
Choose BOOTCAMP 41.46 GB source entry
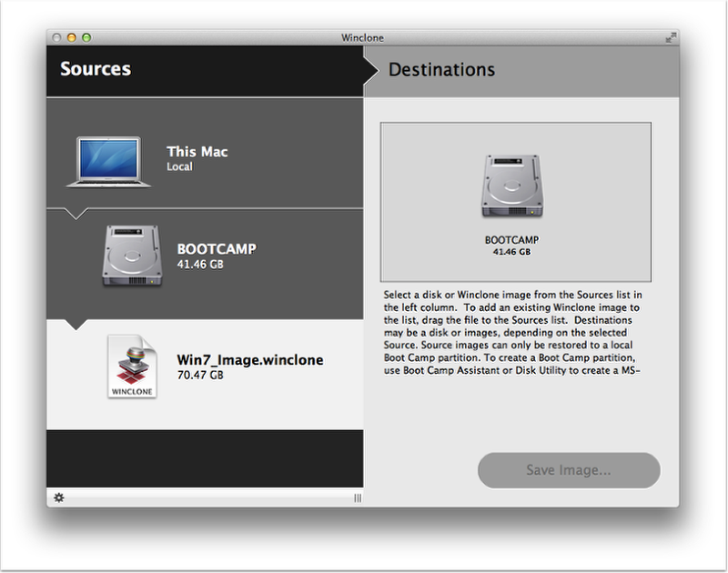click(217, 256)
